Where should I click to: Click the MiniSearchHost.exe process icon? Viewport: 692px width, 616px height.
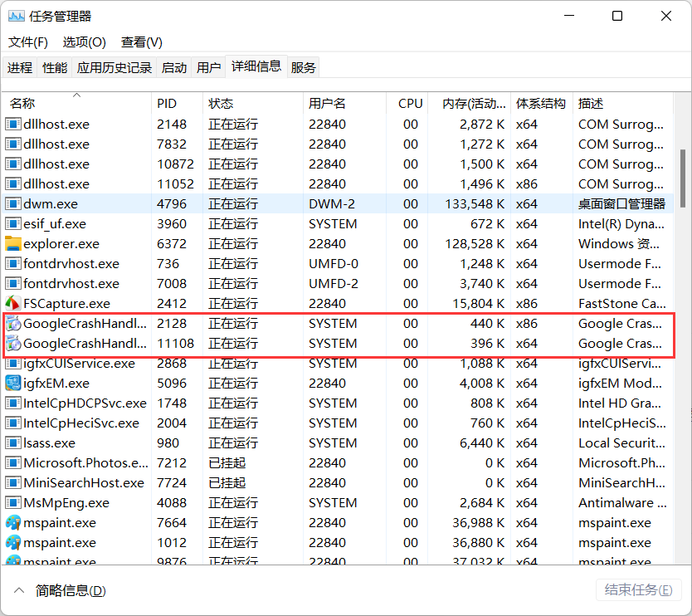(x=13, y=483)
